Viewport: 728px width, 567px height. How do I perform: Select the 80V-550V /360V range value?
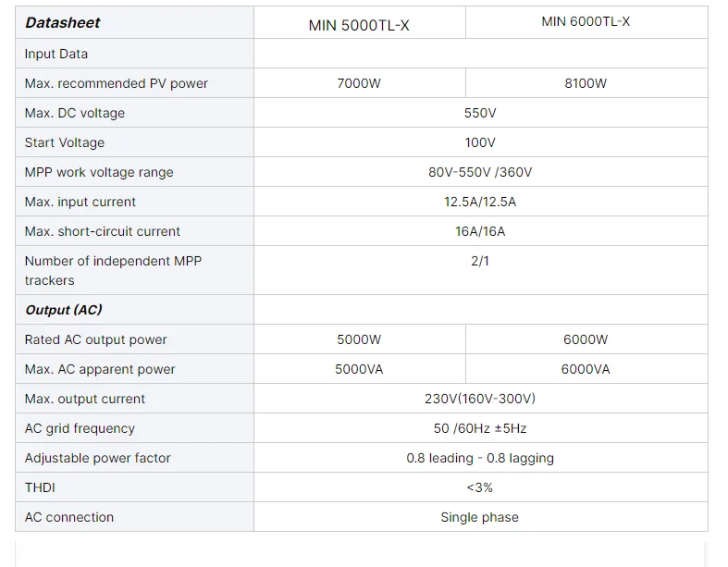[x=480, y=172]
